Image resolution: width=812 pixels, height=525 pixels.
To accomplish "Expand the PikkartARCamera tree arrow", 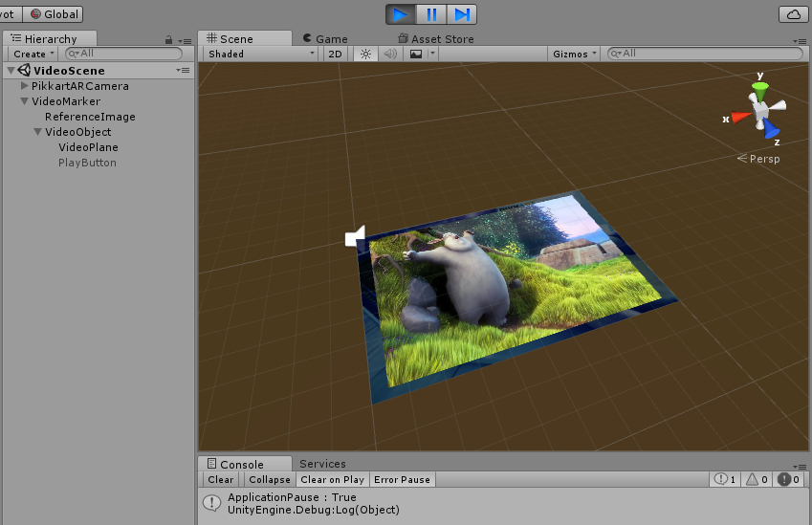I will pos(24,85).
